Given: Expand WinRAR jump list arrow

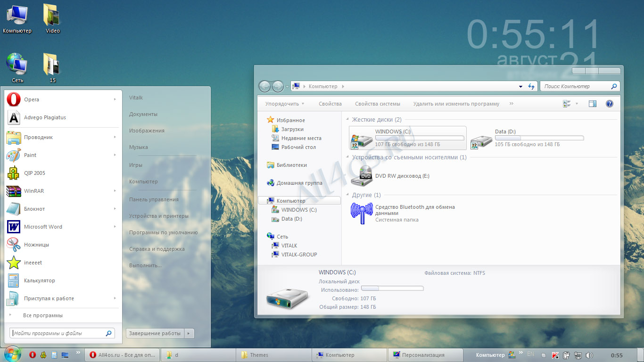Looking at the screenshot, I should pyautogui.click(x=115, y=191).
